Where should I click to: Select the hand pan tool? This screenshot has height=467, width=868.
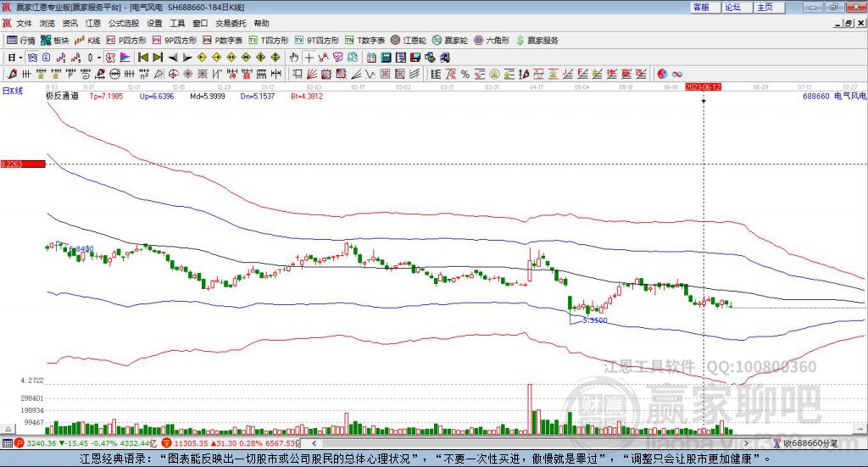coord(294,58)
